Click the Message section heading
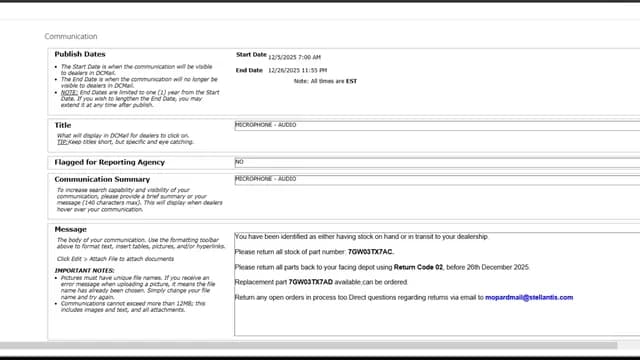 click(71, 229)
